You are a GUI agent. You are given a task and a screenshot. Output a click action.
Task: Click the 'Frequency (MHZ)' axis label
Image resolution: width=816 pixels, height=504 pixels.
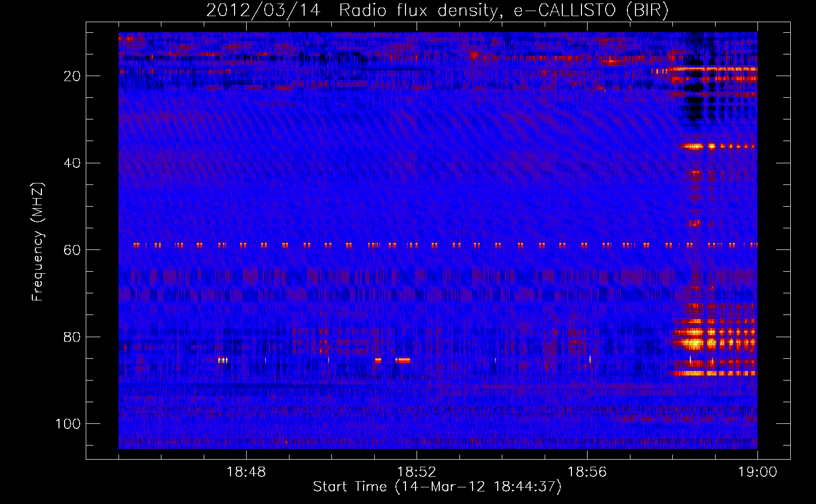click(x=38, y=242)
